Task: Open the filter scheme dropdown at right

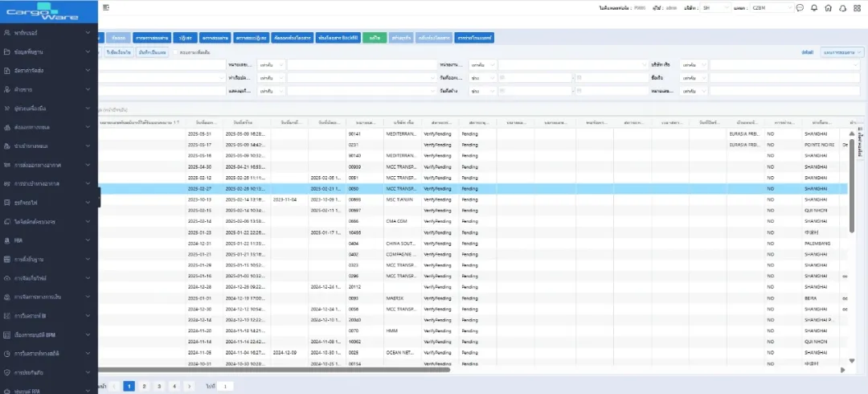Action: click(x=843, y=52)
